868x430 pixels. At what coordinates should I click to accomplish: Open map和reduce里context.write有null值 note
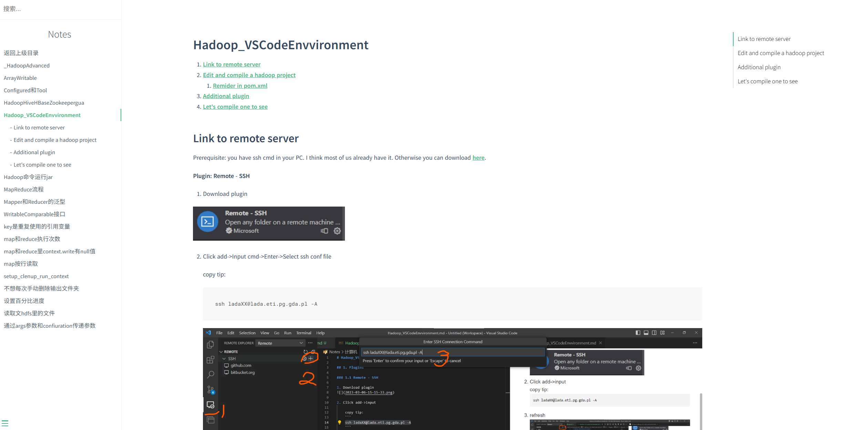(50, 251)
